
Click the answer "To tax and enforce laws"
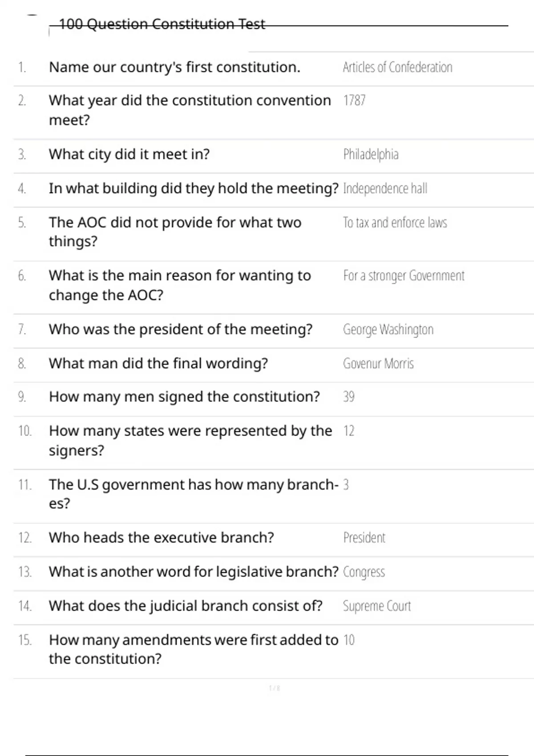[x=395, y=222]
